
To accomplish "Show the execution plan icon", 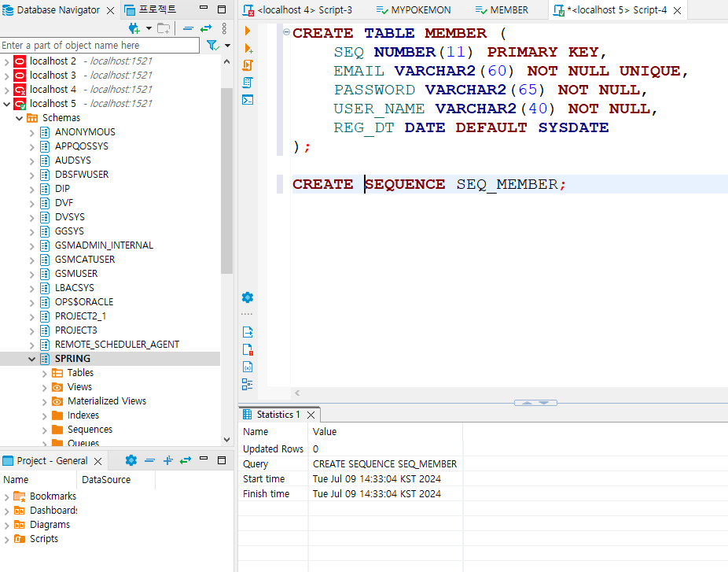I will tap(248, 83).
